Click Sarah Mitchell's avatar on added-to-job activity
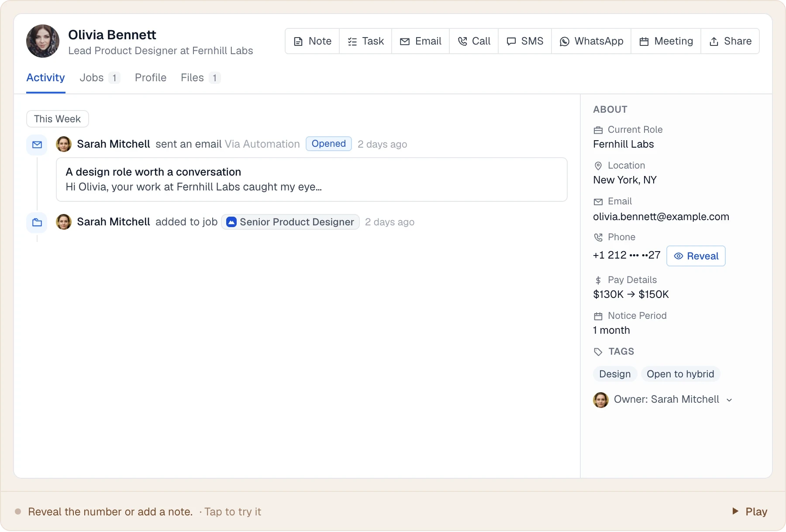This screenshot has width=786, height=532. click(x=64, y=222)
